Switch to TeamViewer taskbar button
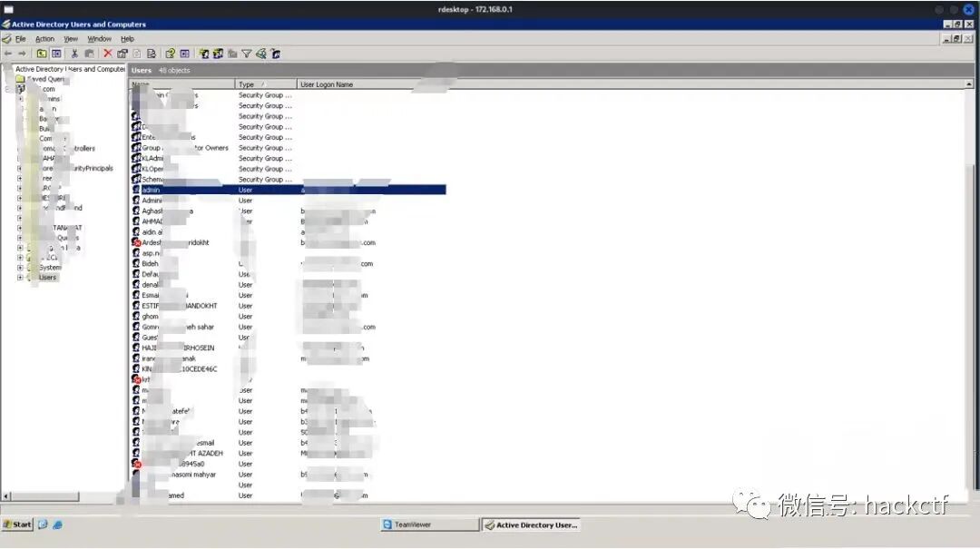Viewport: 980px width, 549px height. [x=428, y=524]
